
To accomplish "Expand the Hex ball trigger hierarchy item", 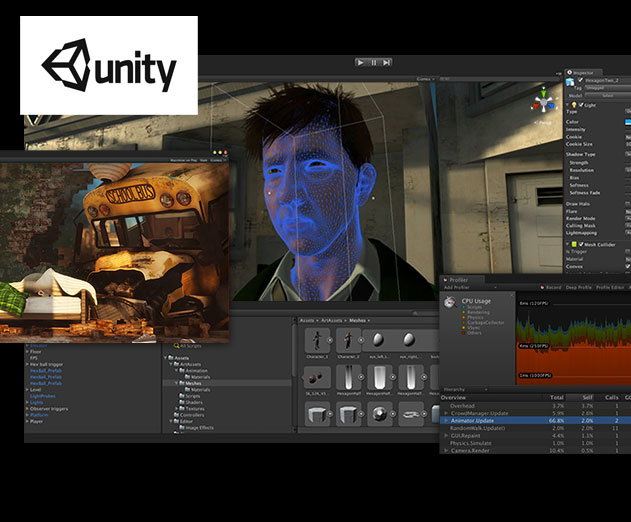I will (x=27, y=364).
